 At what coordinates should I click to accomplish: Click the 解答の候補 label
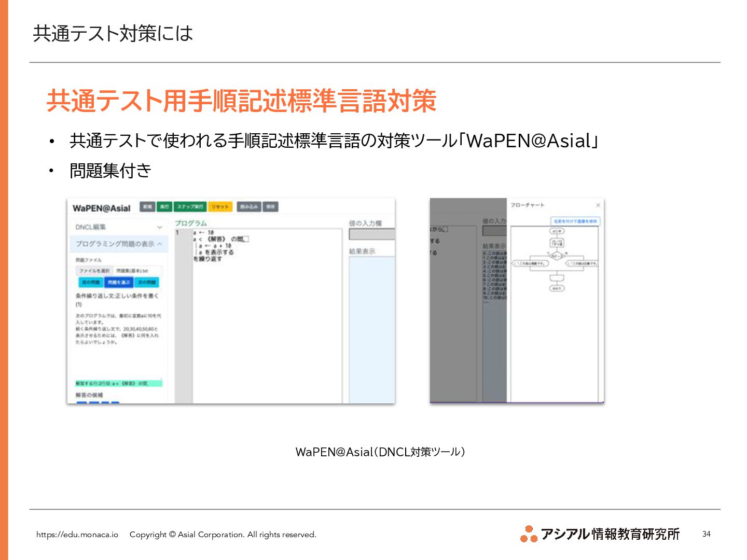pyautogui.click(x=89, y=395)
